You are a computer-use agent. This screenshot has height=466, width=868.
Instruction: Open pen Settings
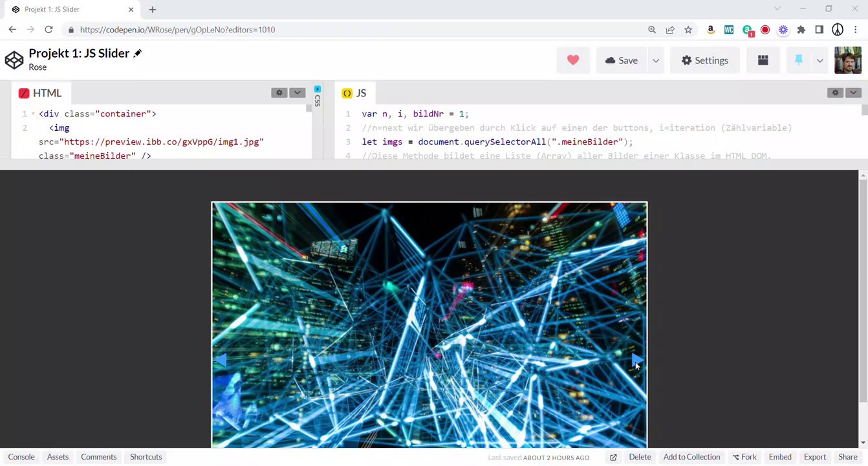click(705, 60)
